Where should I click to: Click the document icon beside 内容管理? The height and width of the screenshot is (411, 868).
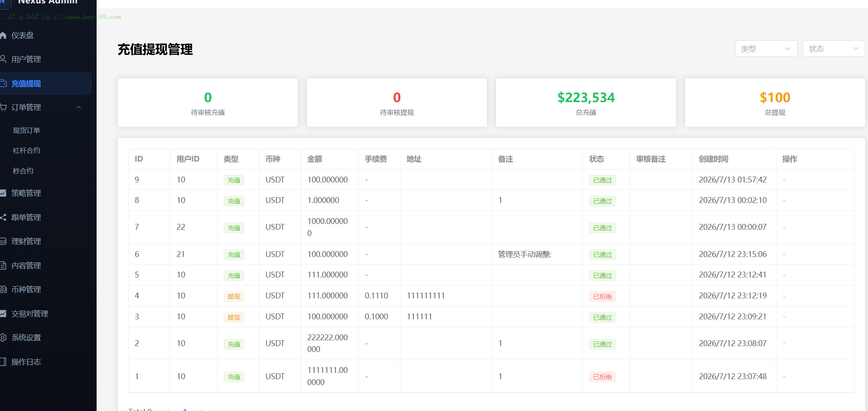pyautogui.click(x=3, y=265)
